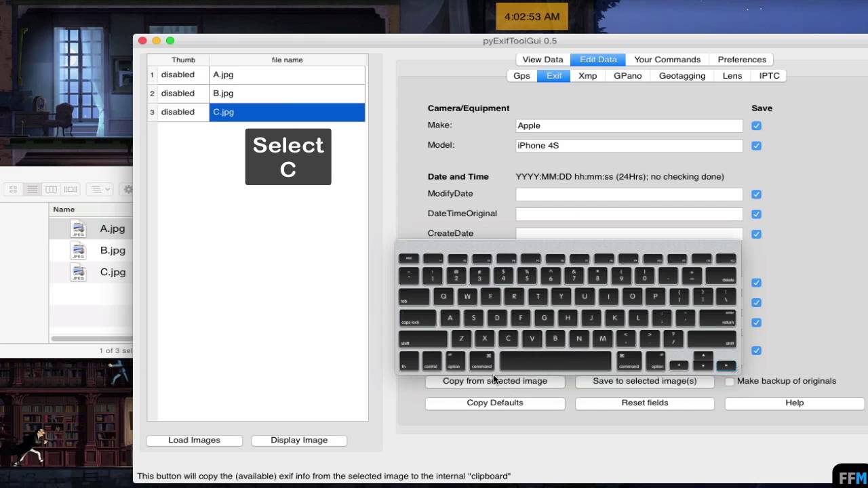Click the JPEG icon of A.jpg in Finder

pyautogui.click(x=79, y=228)
